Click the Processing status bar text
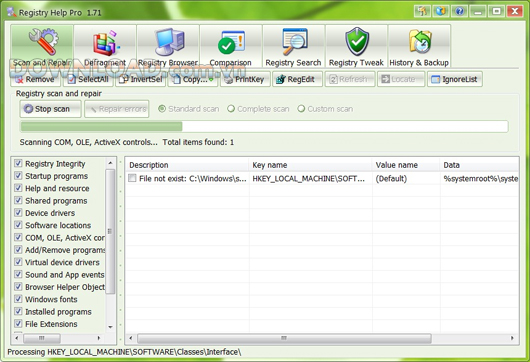 124,352
